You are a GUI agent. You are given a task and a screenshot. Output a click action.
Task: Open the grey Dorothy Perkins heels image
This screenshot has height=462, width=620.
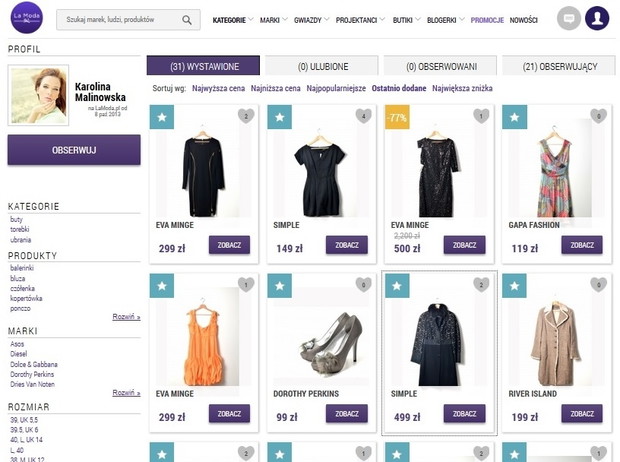(330, 343)
